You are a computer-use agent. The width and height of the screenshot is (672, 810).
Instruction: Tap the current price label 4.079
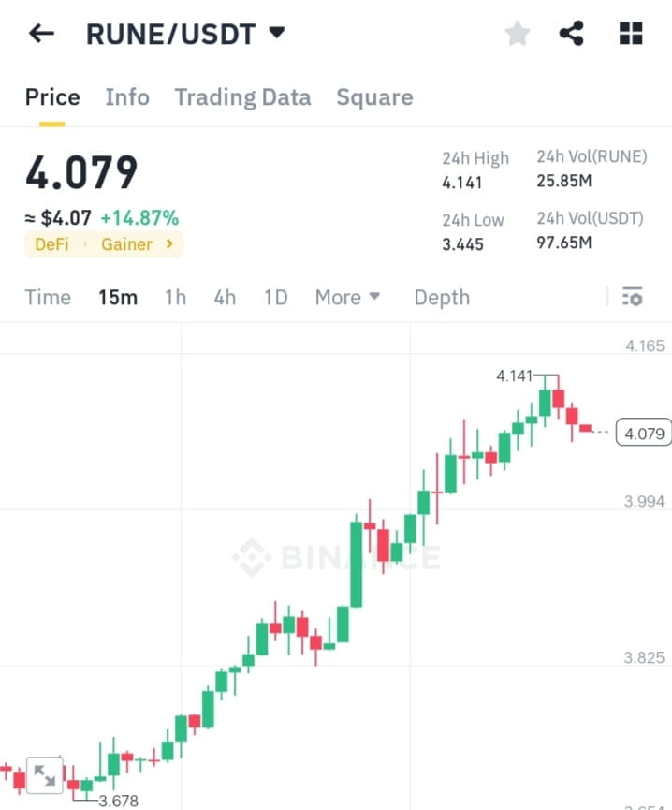tap(644, 433)
